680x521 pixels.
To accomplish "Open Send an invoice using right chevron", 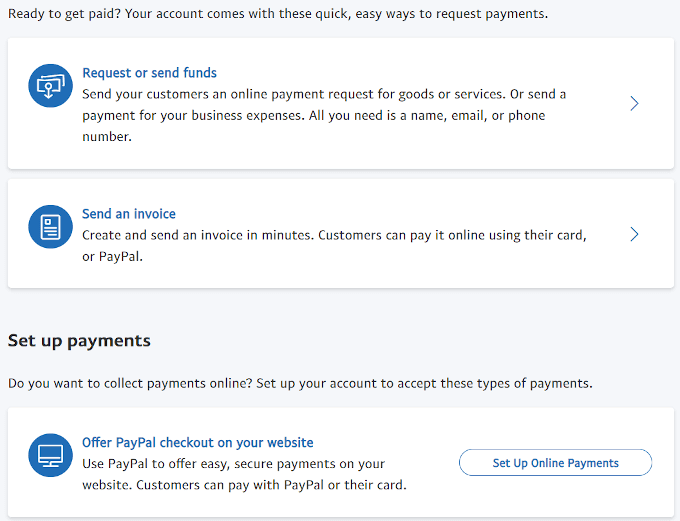I will (634, 234).
